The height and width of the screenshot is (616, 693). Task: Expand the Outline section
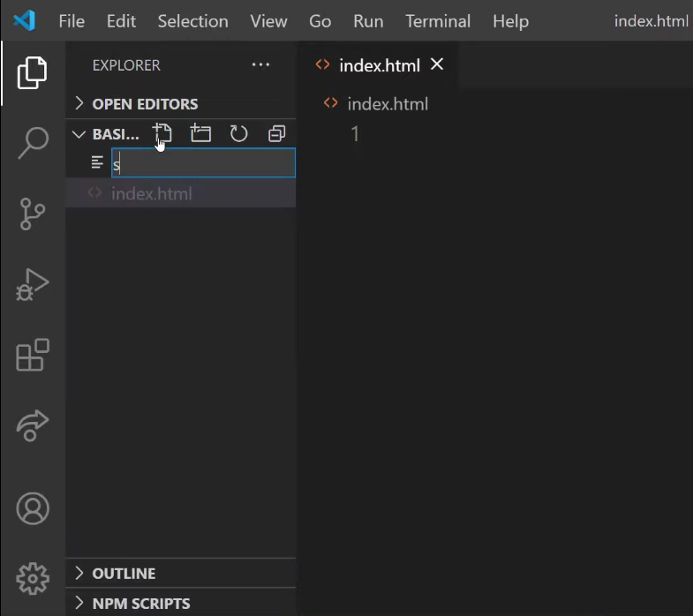point(124,574)
